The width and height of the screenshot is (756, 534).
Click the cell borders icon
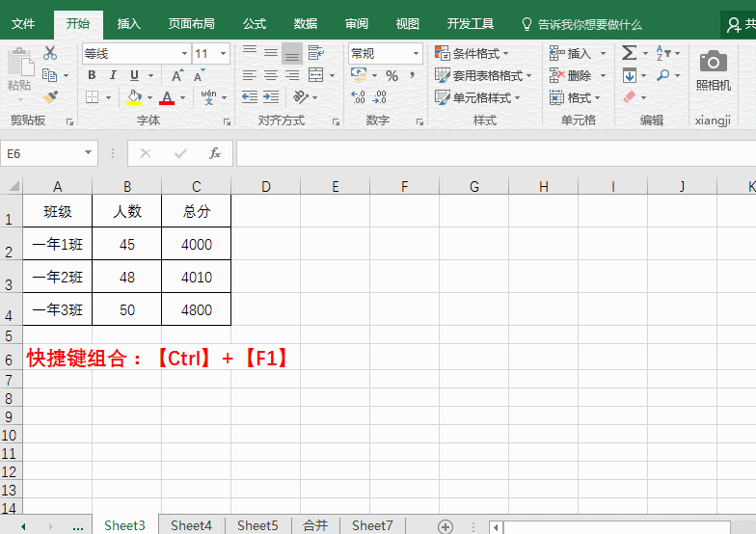click(93, 96)
